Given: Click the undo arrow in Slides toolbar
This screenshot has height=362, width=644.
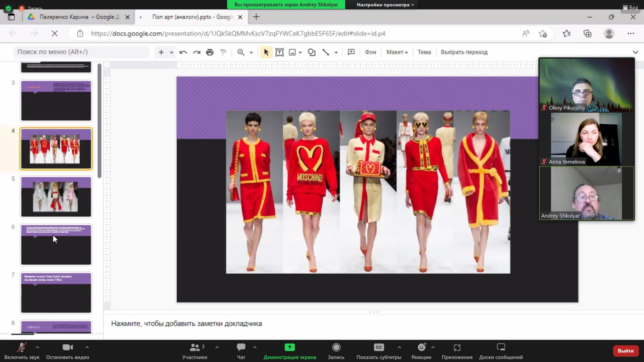Looking at the screenshot, I should click(183, 52).
